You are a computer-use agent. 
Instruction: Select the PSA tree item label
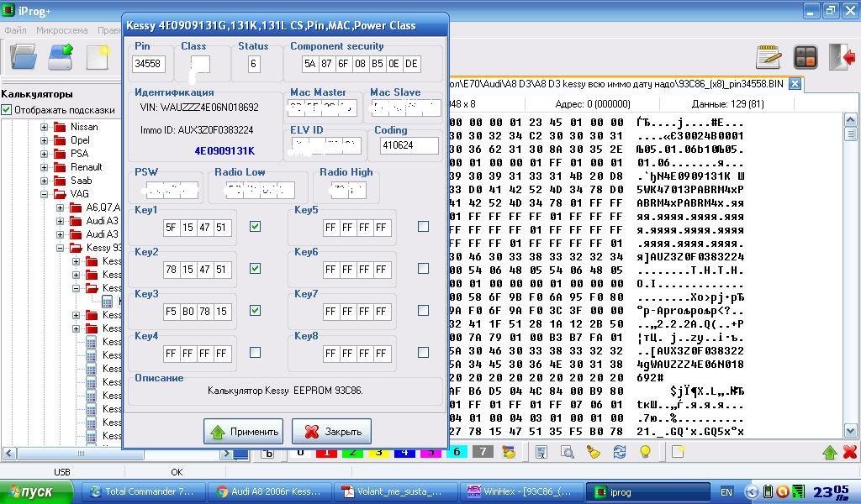coord(79,154)
